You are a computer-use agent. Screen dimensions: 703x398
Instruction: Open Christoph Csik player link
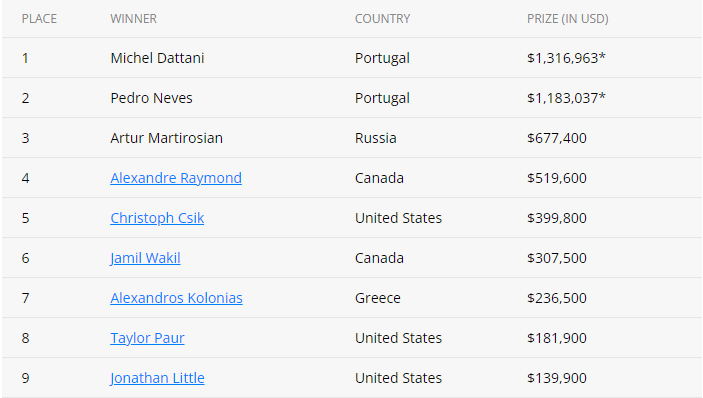click(x=157, y=218)
